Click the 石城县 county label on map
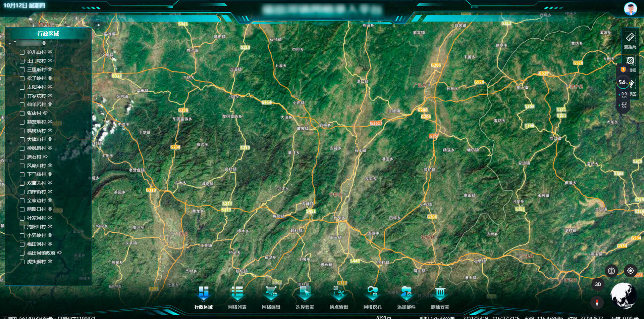 click(428, 237)
